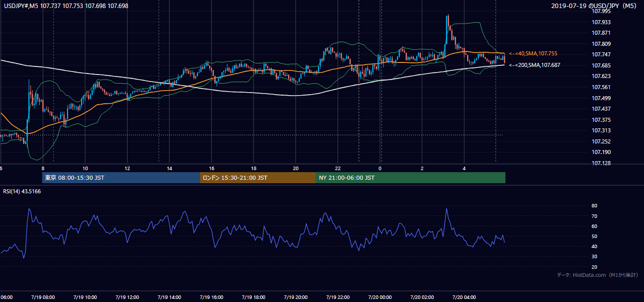Click hour 12 on the price chart time axis
This screenshot has height=302, width=644.
click(x=127, y=169)
